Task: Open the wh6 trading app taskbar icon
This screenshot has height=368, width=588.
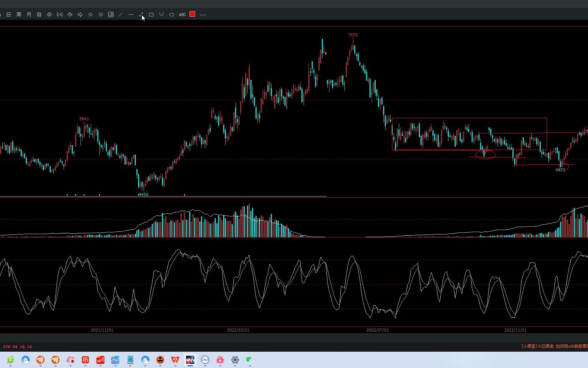Action: pos(190,360)
